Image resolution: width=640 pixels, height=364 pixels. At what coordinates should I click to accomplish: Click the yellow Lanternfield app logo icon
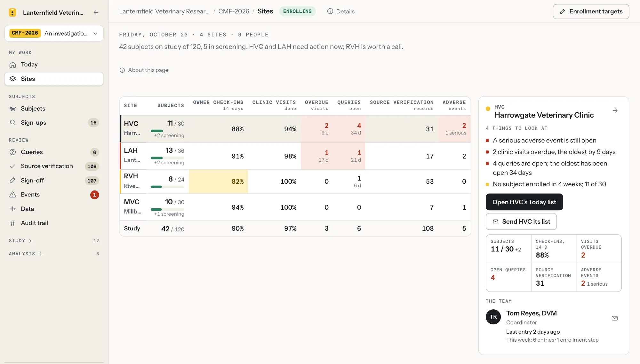tap(12, 12)
